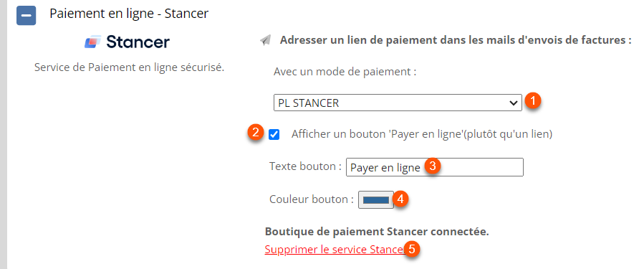Screen dimensions: 644x269
Task: Open the PL STANCER payment mode dropdown
Action: point(398,103)
